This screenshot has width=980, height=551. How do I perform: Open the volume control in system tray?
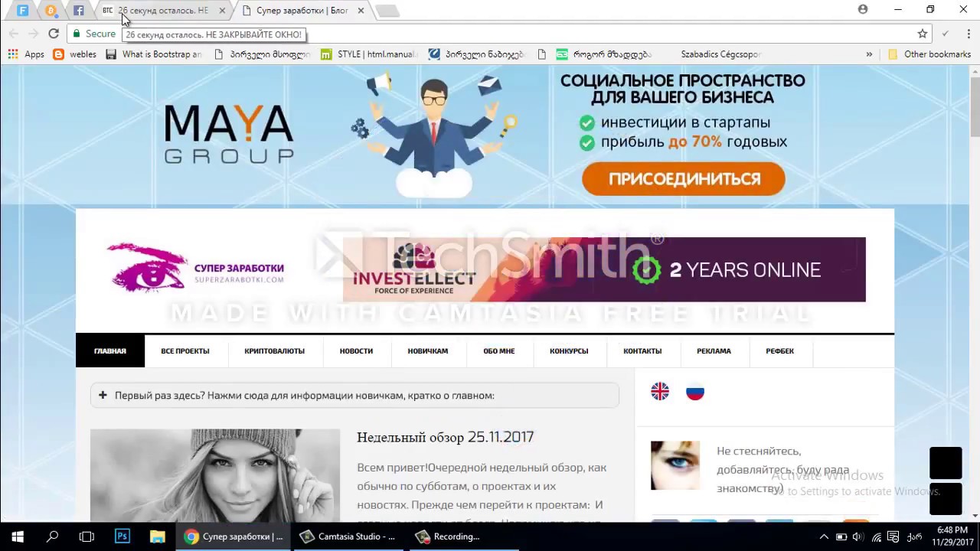click(858, 537)
